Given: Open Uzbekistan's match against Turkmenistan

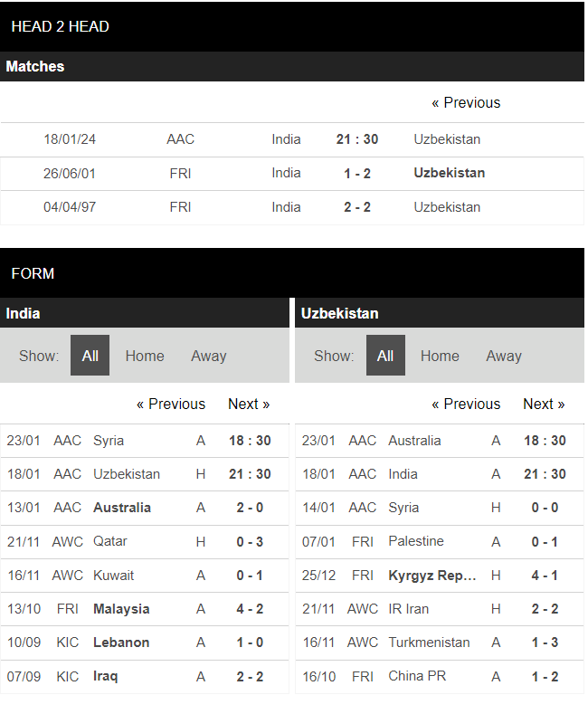Looking at the screenshot, I should 429,643.
